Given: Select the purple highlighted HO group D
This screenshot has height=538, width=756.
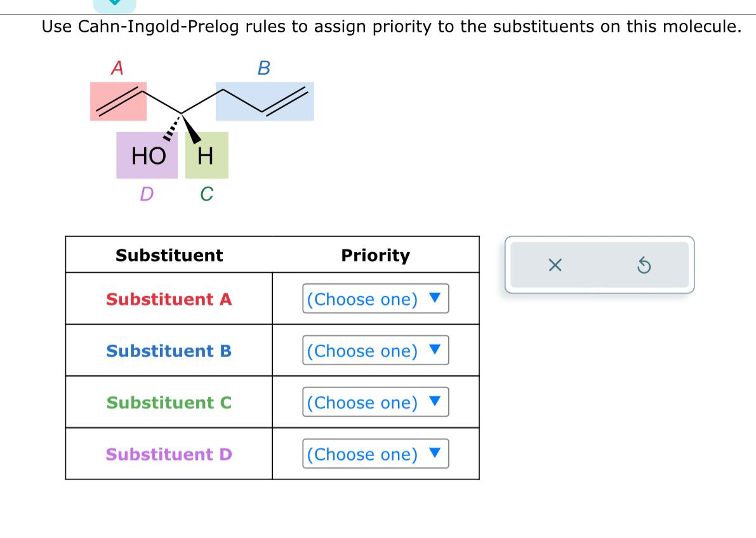Looking at the screenshot, I should click(147, 154).
